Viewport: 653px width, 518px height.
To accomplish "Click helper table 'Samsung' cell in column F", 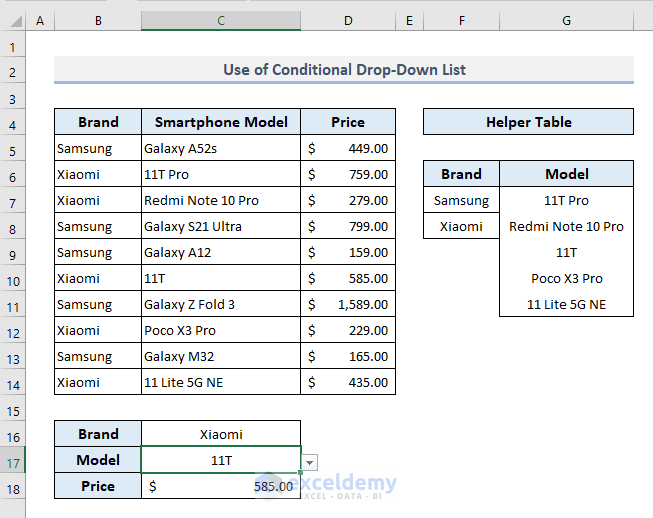I will (x=461, y=200).
